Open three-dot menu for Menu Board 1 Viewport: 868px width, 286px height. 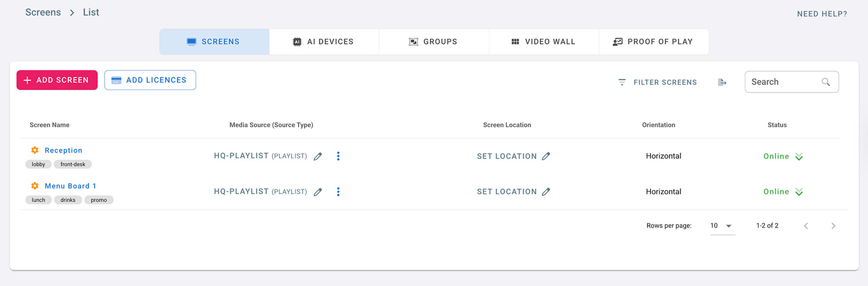point(339,192)
